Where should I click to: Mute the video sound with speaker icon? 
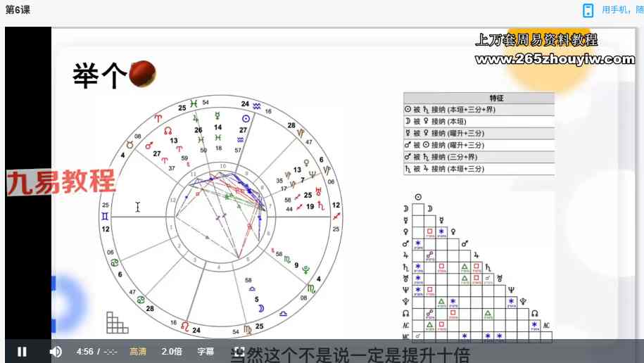(x=56, y=351)
